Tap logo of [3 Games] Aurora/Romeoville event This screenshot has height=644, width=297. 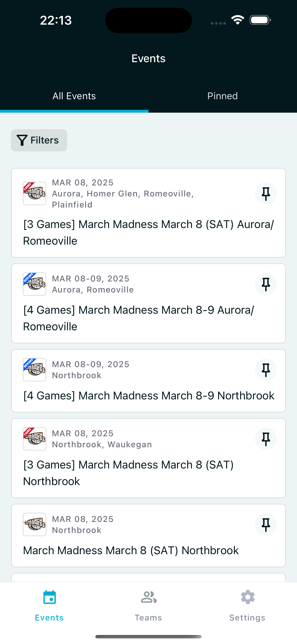click(35, 193)
